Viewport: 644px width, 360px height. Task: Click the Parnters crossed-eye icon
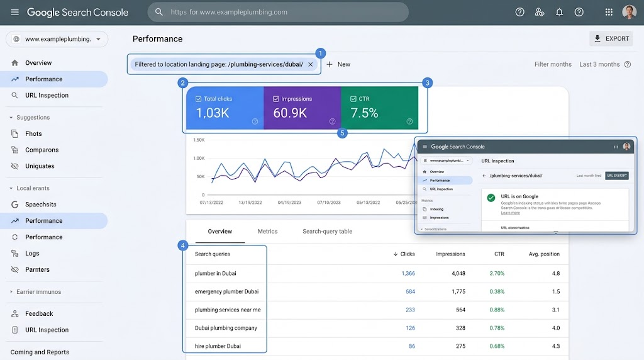point(15,269)
